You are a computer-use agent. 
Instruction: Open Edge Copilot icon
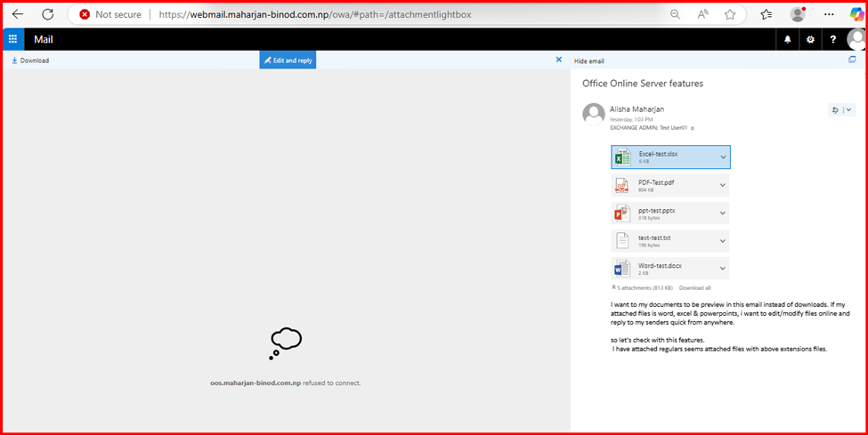pyautogui.click(x=856, y=14)
